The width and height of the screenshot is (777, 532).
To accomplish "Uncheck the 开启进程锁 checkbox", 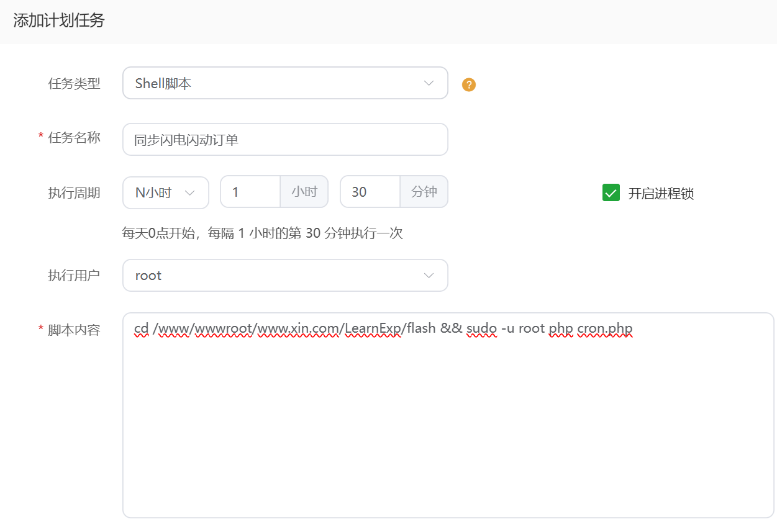I will tap(611, 193).
